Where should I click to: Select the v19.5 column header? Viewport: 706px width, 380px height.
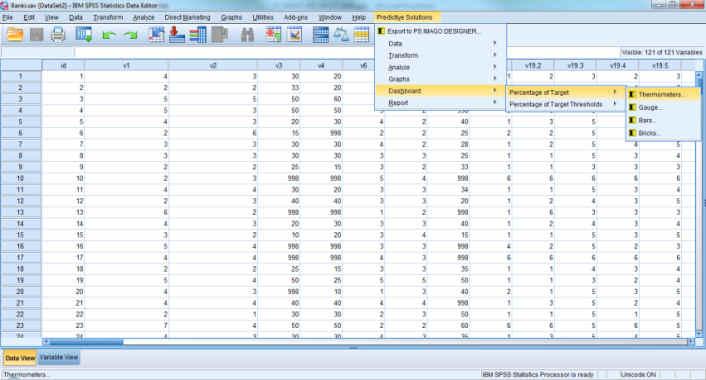pyautogui.click(x=660, y=66)
